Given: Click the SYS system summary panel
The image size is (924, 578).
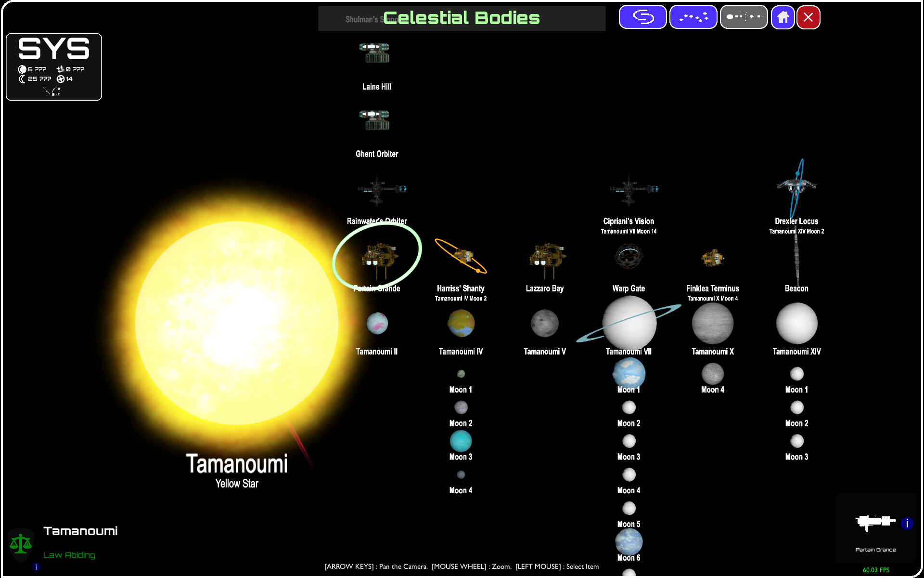Looking at the screenshot, I should coord(54,67).
